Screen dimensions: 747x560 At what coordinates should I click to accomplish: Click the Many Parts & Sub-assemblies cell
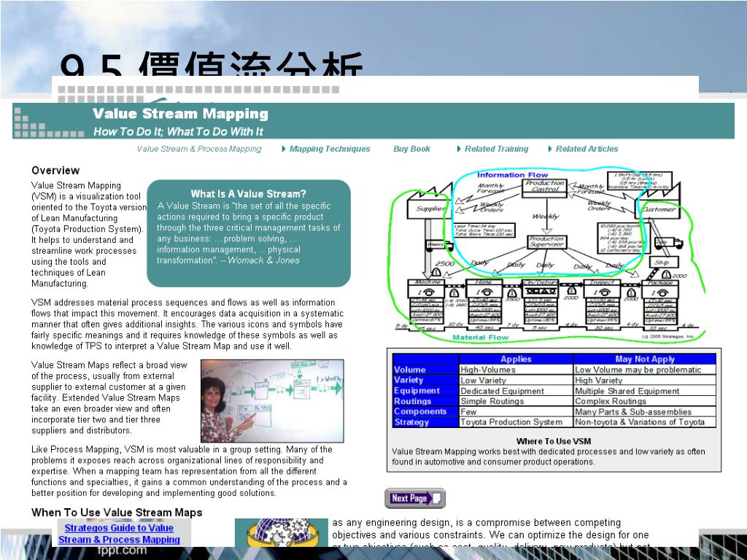(645, 411)
